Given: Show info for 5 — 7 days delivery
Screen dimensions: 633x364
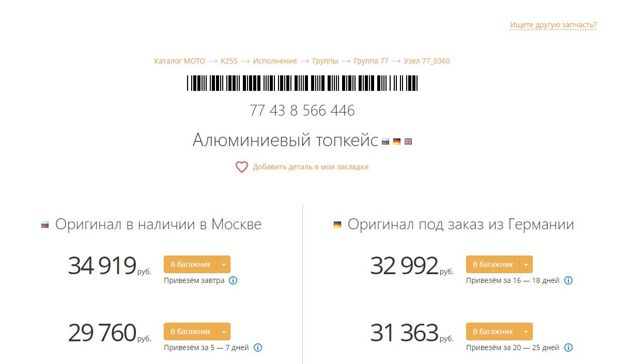Looking at the screenshot, I should click(258, 348).
